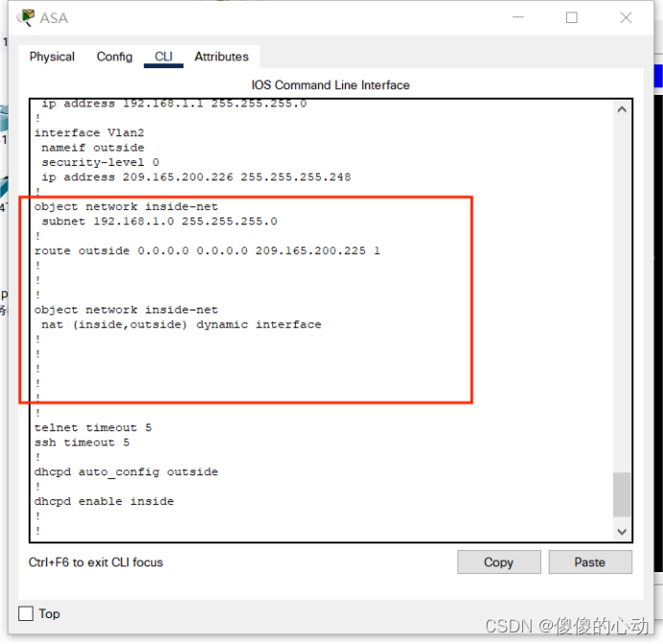Click the nat (inside,outside) dynamic interface line
Viewport: 663px width, 644px height.
tap(181, 324)
